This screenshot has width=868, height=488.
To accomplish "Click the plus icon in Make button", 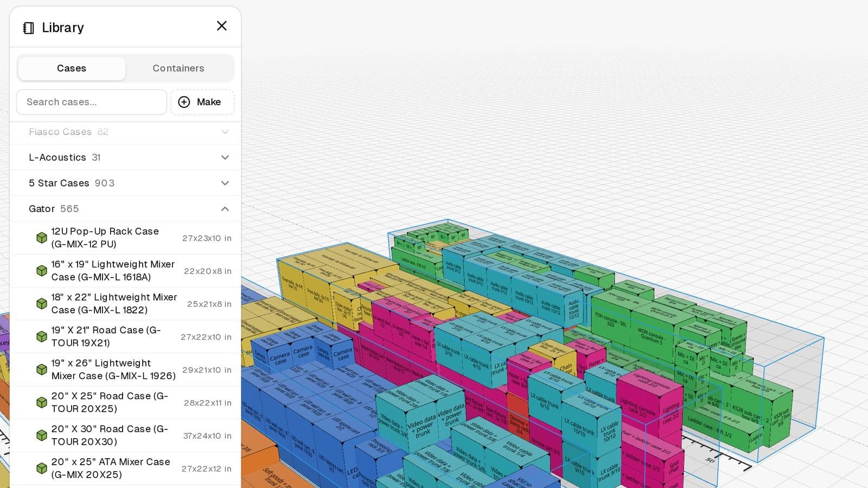I will coord(184,102).
